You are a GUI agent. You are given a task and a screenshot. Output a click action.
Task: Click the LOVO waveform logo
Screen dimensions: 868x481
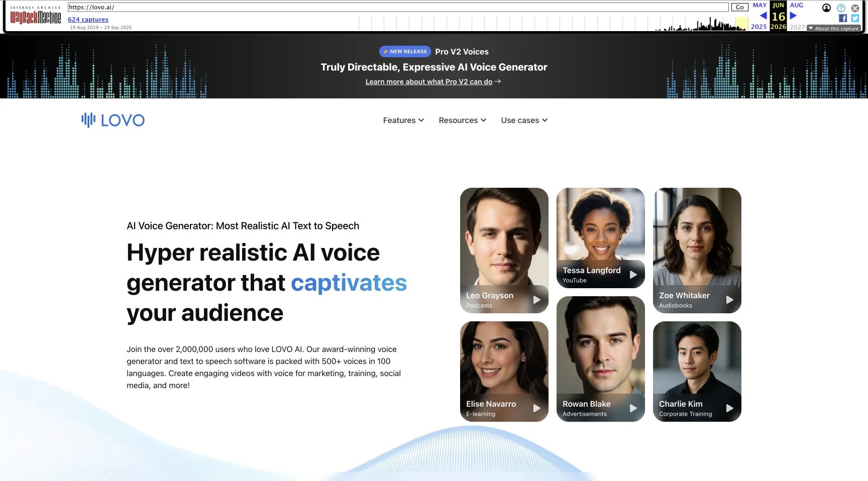(113, 120)
